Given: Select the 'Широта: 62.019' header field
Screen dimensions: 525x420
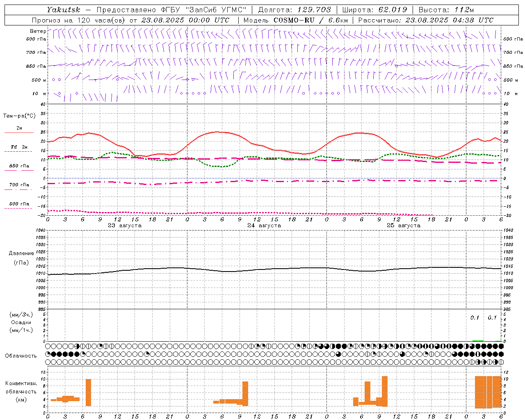Looking at the screenshot, I should tap(375, 10).
